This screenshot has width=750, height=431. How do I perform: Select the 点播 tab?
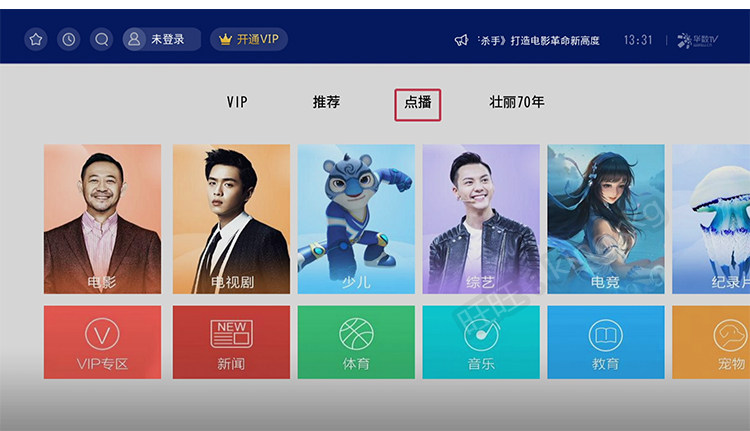(418, 104)
